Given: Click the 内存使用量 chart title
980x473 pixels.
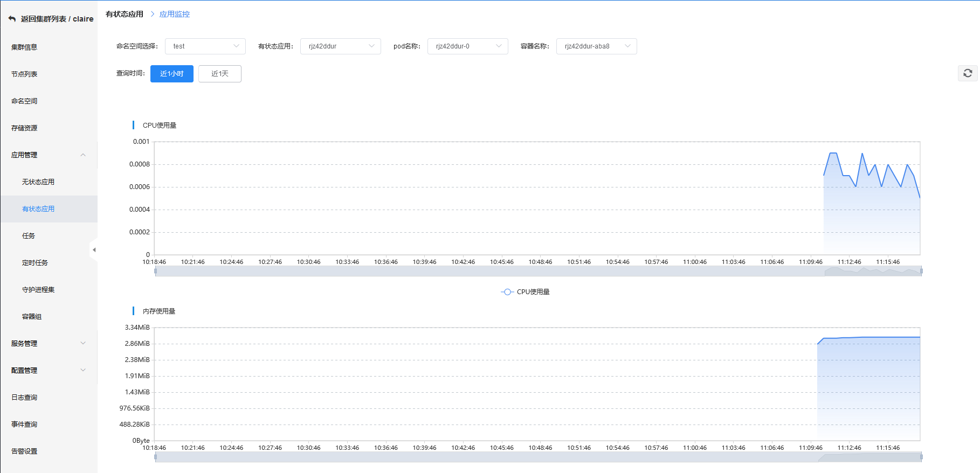Looking at the screenshot, I should coord(159,311).
